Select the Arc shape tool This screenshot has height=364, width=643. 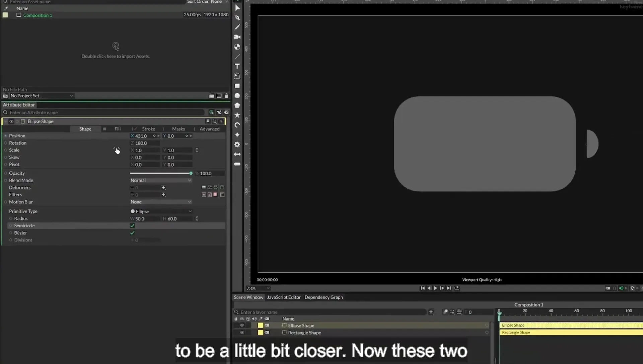tap(237, 125)
